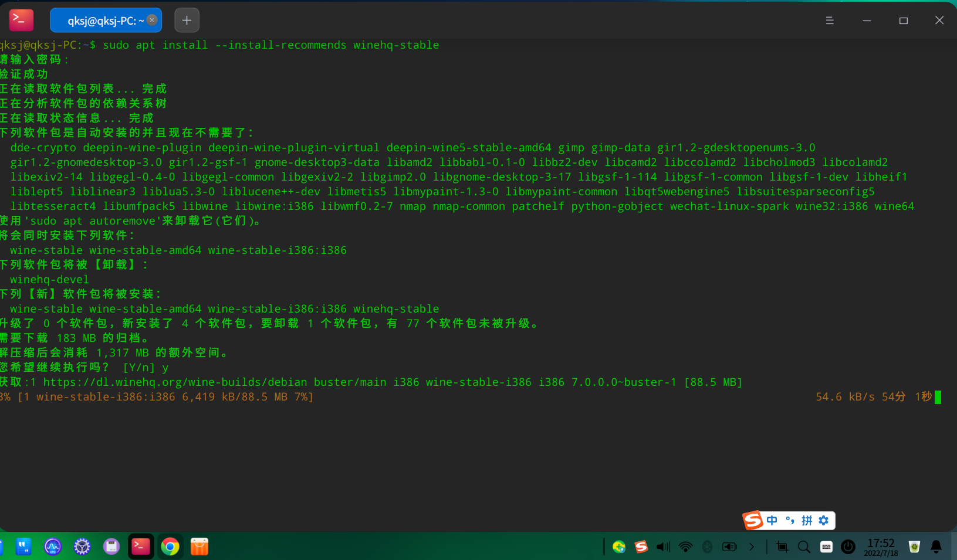Open the blue quote-mark app in dock
957x560 pixels.
point(23,547)
